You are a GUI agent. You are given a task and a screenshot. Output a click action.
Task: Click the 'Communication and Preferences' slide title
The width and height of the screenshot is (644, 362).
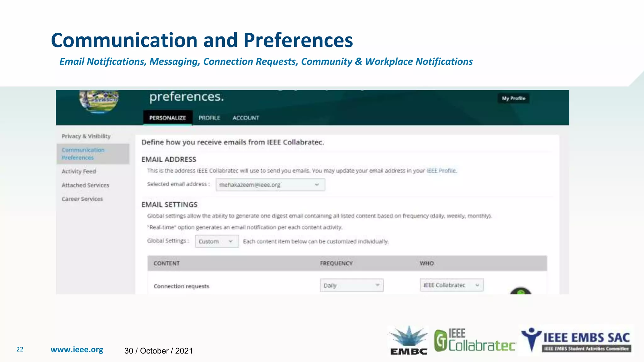click(x=202, y=40)
